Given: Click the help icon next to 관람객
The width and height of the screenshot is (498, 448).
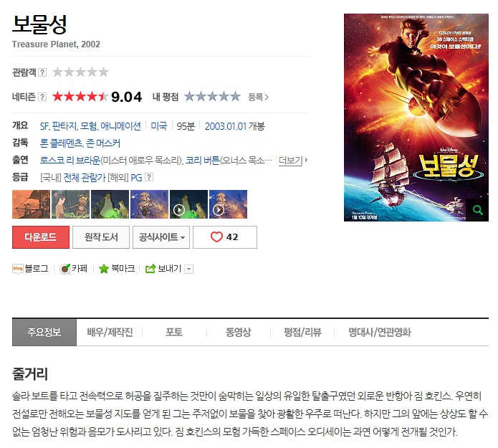Looking at the screenshot, I should [42, 72].
